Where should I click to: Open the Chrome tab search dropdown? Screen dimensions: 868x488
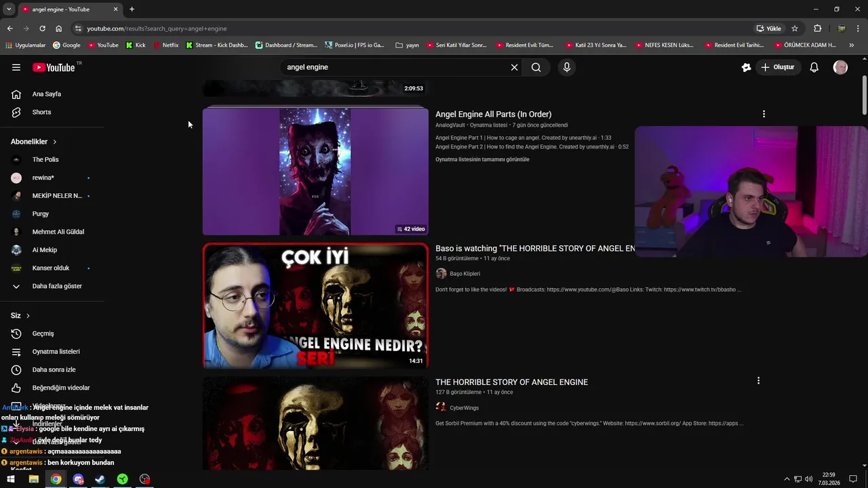(8, 9)
